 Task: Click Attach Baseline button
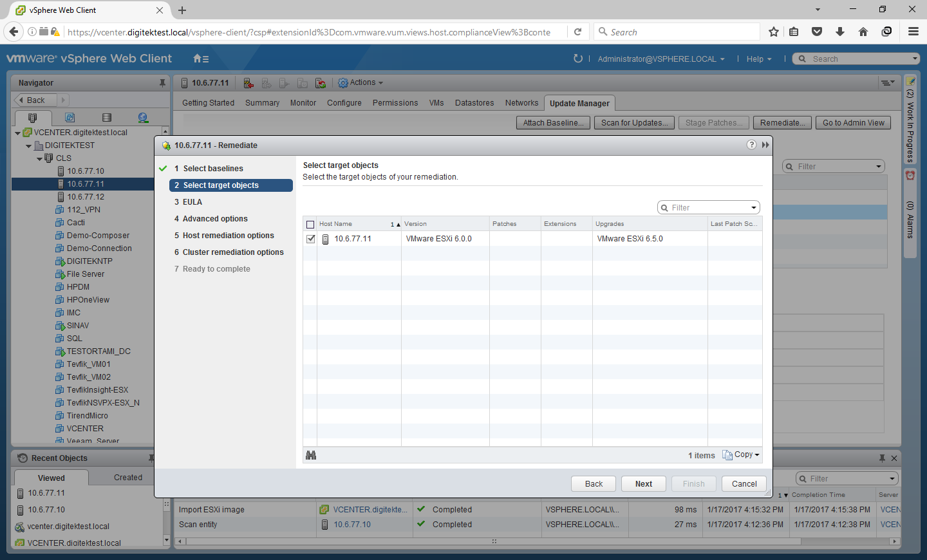(553, 123)
